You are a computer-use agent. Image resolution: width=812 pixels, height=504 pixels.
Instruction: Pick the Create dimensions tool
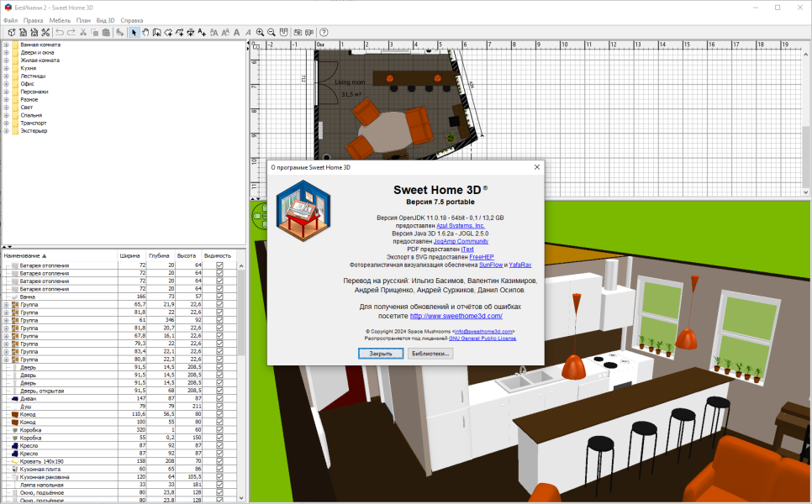pyautogui.click(x=191, y=33)
